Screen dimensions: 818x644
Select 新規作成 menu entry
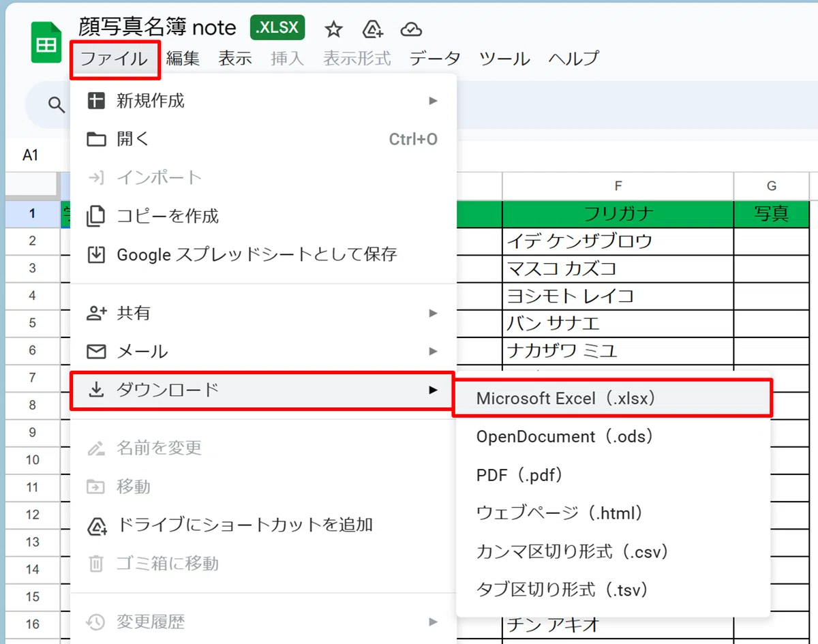coord(263,101)
